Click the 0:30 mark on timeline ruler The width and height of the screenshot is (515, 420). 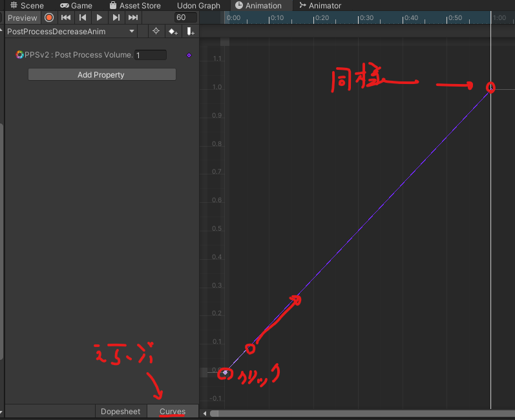click(x=366, y=17)
